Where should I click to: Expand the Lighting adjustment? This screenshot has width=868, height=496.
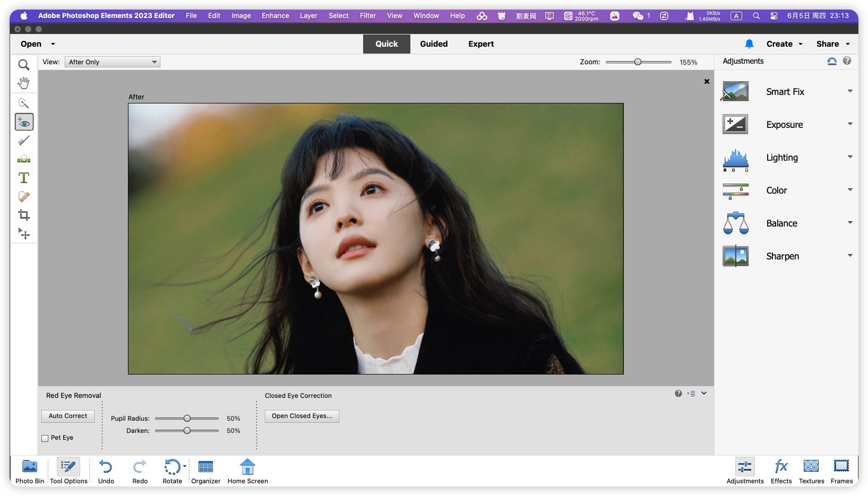[849, 157]
